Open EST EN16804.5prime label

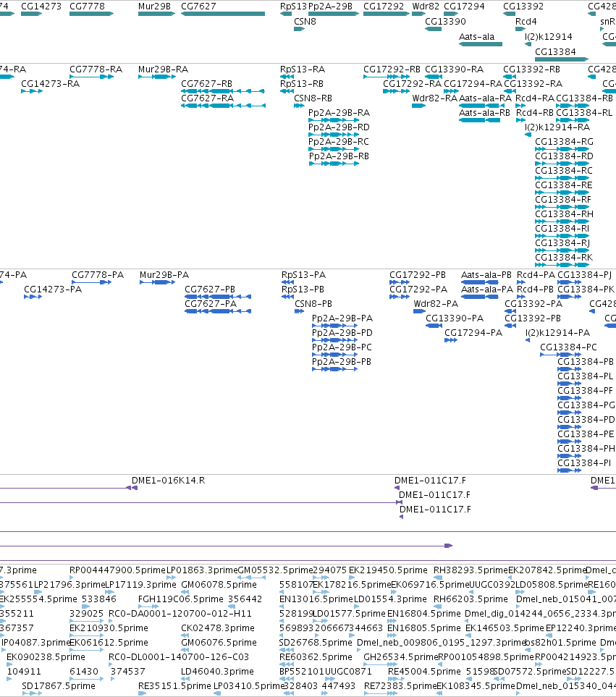(424, 614)
